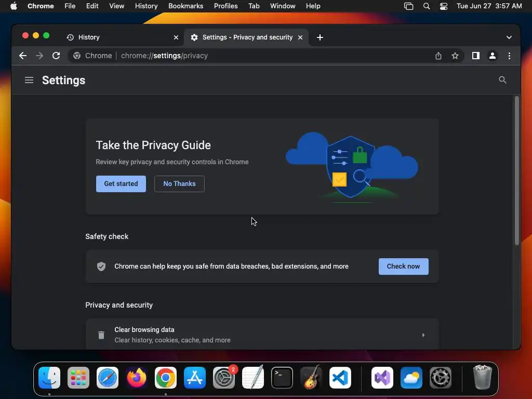The image size is (532, 399).
Task: Click the settings page vertical scrollbar
Action: [516, 170]
